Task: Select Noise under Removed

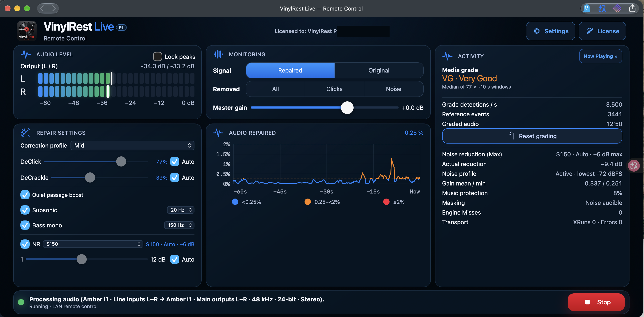Action: pyautogui.click(x=394, y=89)
